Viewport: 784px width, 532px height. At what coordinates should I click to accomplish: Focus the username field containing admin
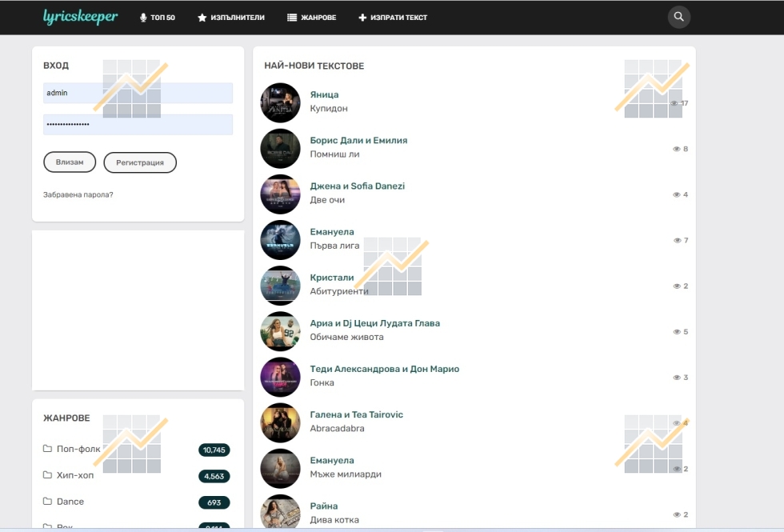138,93
